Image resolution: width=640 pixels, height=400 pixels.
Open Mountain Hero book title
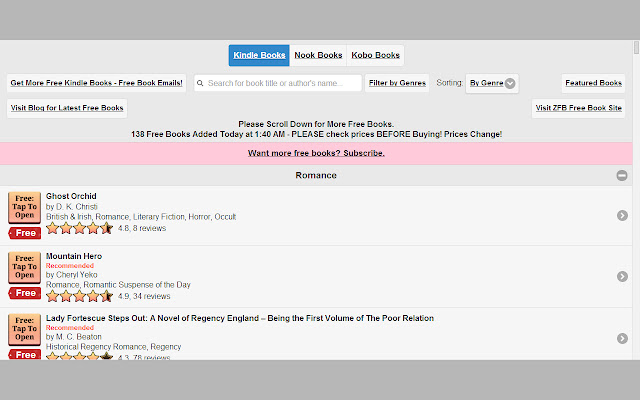[74, 256]
